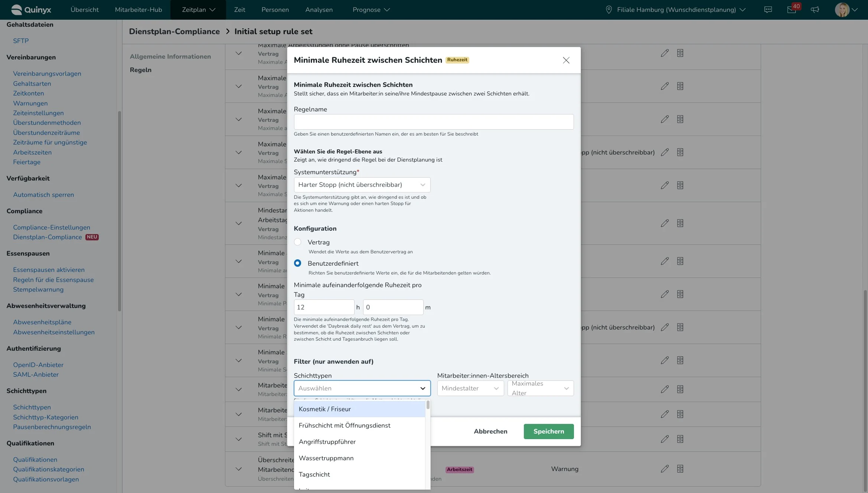
Task: Open the Personen tab in top navigation
Action: [275, 10]
